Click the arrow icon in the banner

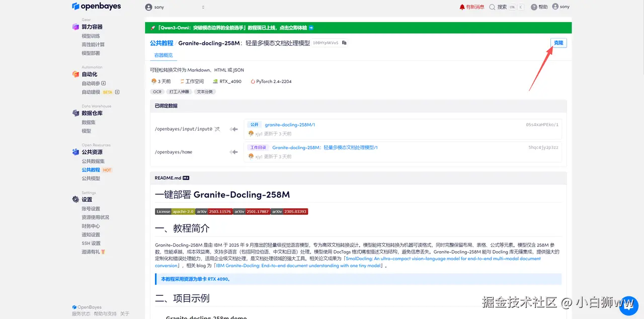pyautogui.click(x=311, y=28)
